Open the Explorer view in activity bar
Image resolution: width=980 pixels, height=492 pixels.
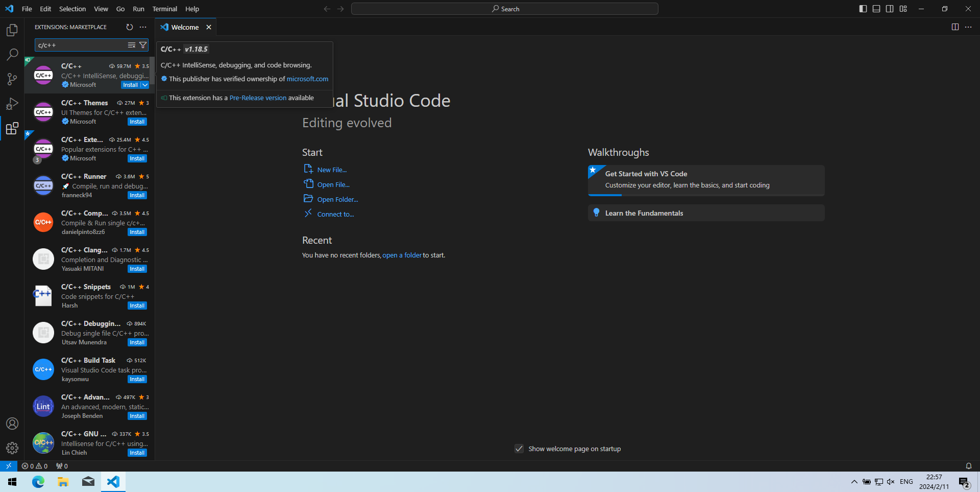12,30
